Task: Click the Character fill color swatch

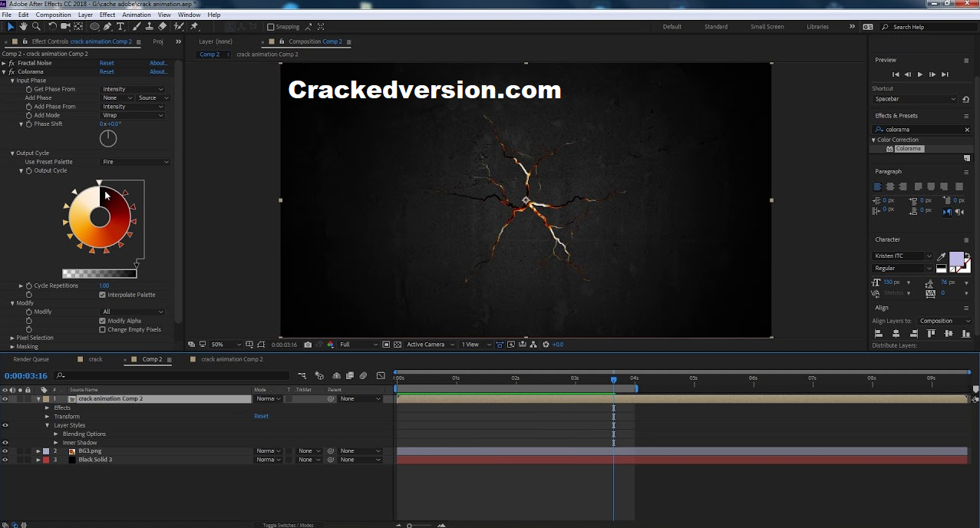Action: (956, 259)
